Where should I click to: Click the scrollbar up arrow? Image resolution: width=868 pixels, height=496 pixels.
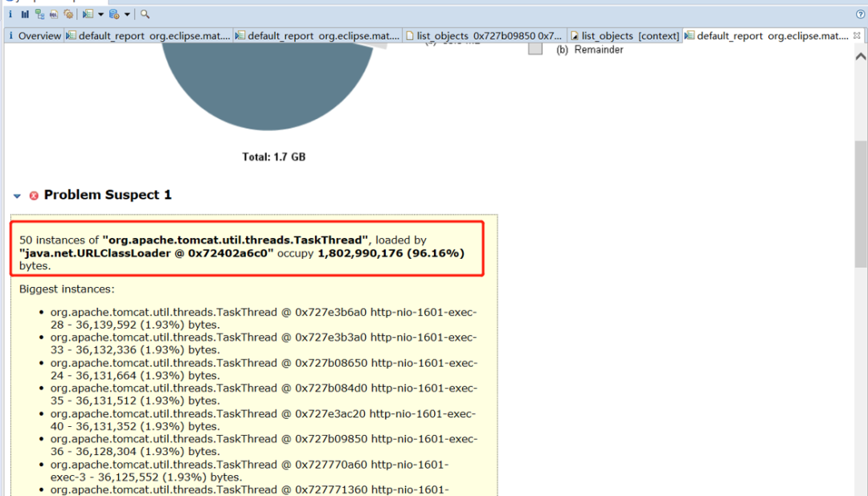pos(860,56)
